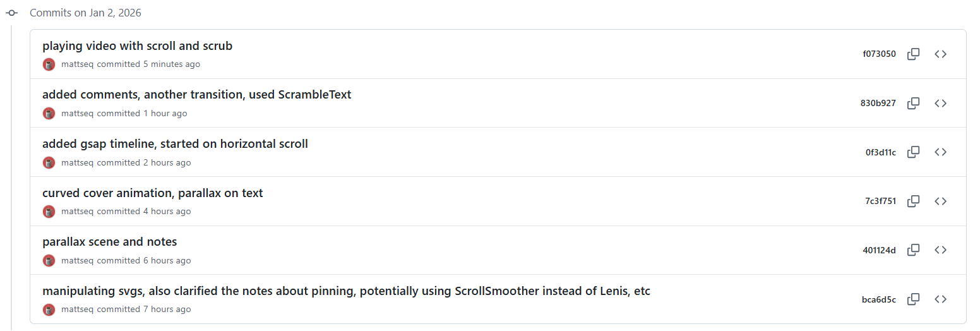The image size is (980, 331).
Task: Open 'added gsap timeline' commit message link
Action: pos(175,144)
